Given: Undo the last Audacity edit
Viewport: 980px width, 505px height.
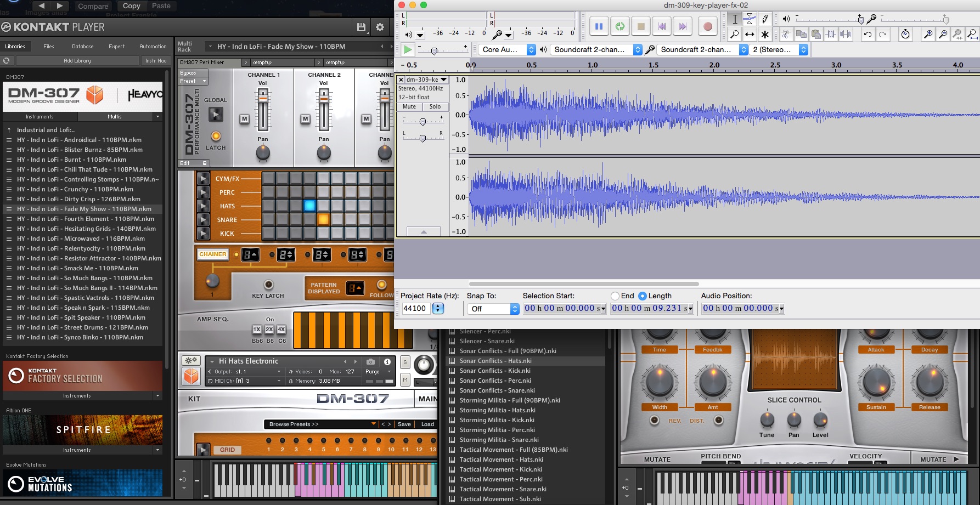Looking at the screenshot, I should [x=868, y=34].
